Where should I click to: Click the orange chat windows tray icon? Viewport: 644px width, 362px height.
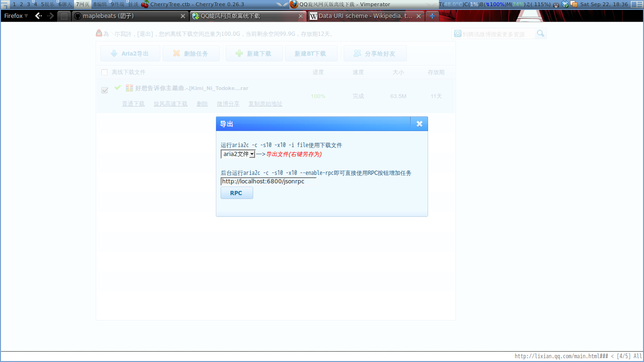point(574,4)
